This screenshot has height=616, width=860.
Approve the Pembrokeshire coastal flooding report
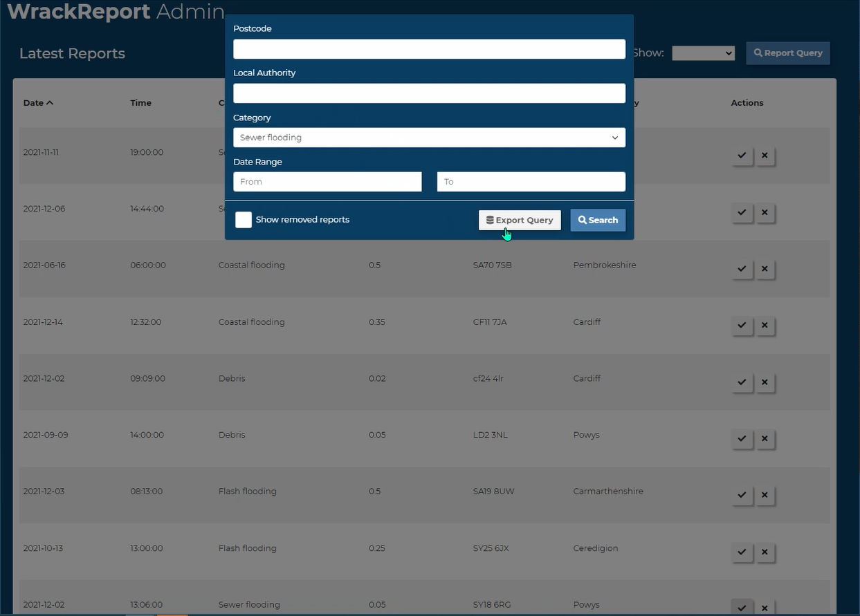pos(742,269)
